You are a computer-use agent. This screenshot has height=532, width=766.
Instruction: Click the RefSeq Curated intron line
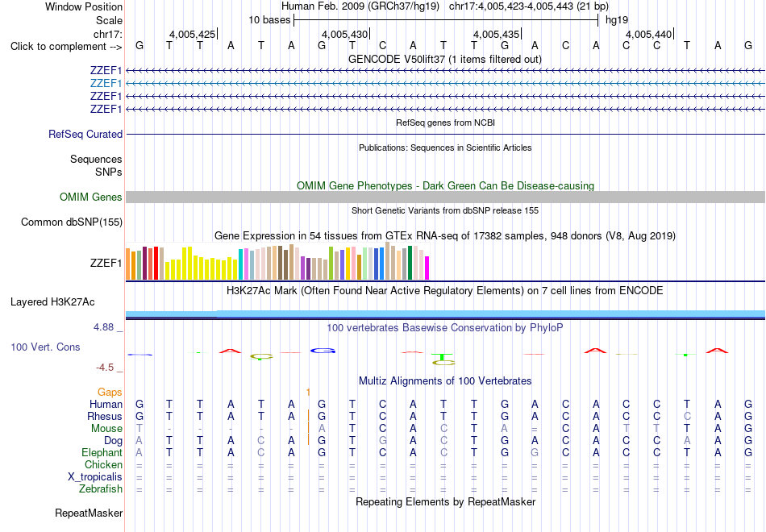pyautogui.click(x=445, y=134)
